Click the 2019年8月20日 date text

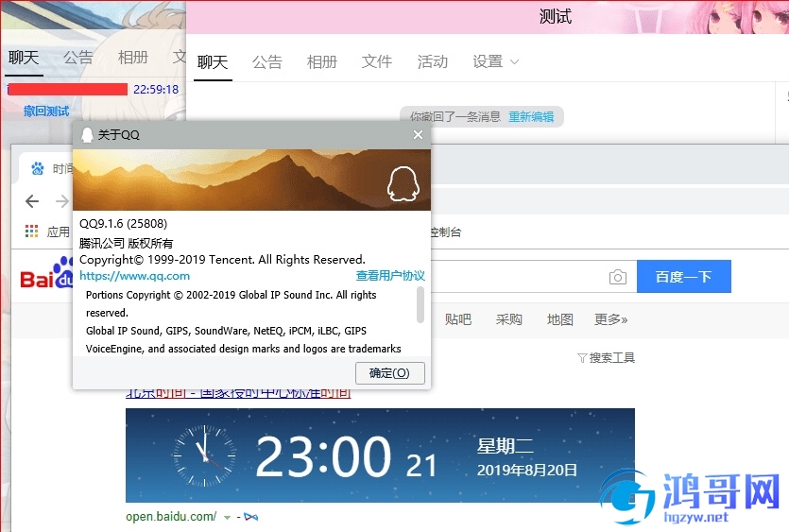pos(527,470)
